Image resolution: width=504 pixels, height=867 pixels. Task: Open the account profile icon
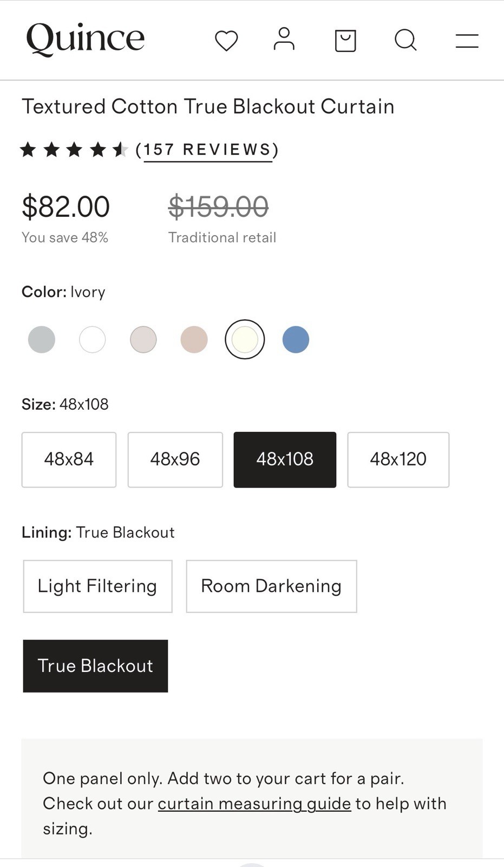[284, 39]
